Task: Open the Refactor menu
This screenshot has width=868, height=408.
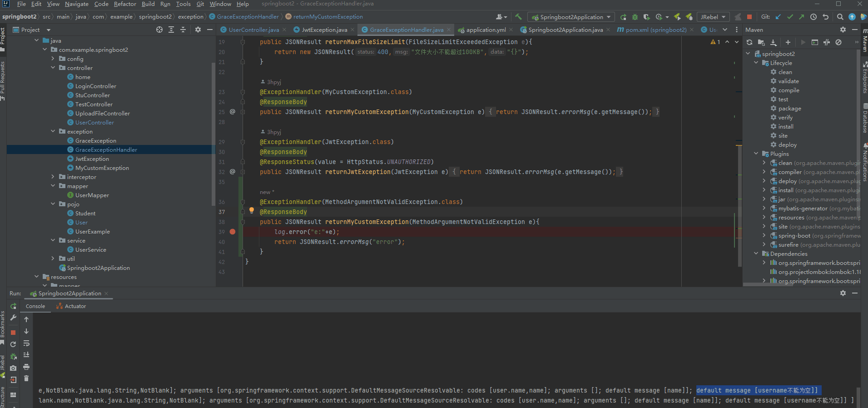Action: [125, 4]
